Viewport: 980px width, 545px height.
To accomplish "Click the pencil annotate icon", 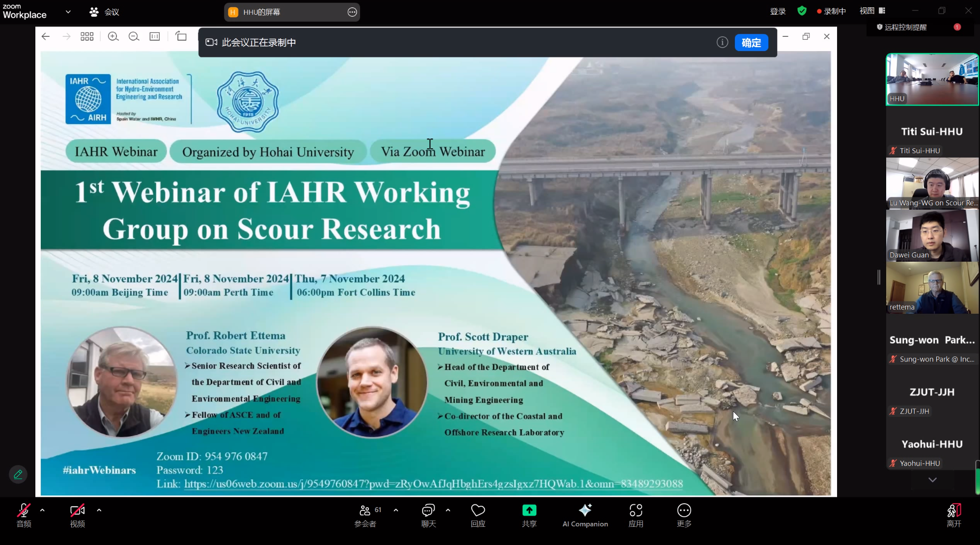I will click(x=18, y=474).
